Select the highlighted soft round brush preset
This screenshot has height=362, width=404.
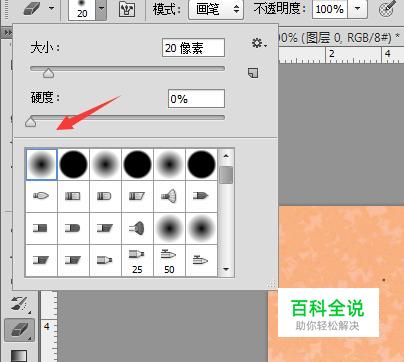tap(42, 164)
